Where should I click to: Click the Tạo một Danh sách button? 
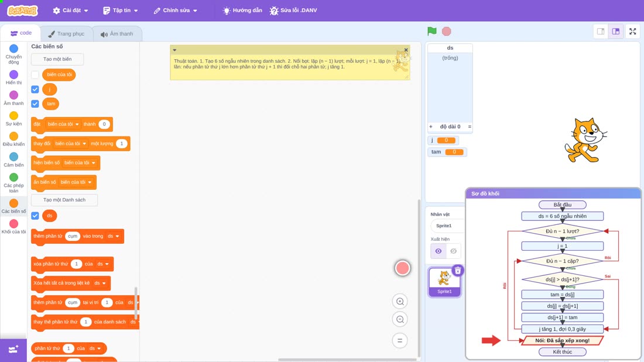[x=64, y=200]
